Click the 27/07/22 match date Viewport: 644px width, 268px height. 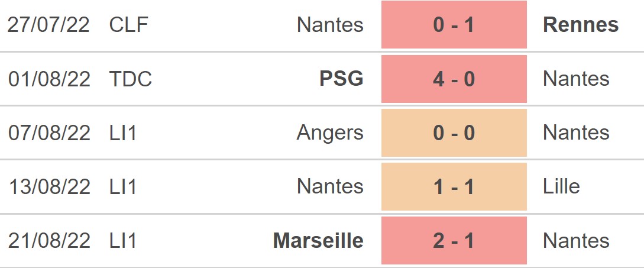(49, 25)
